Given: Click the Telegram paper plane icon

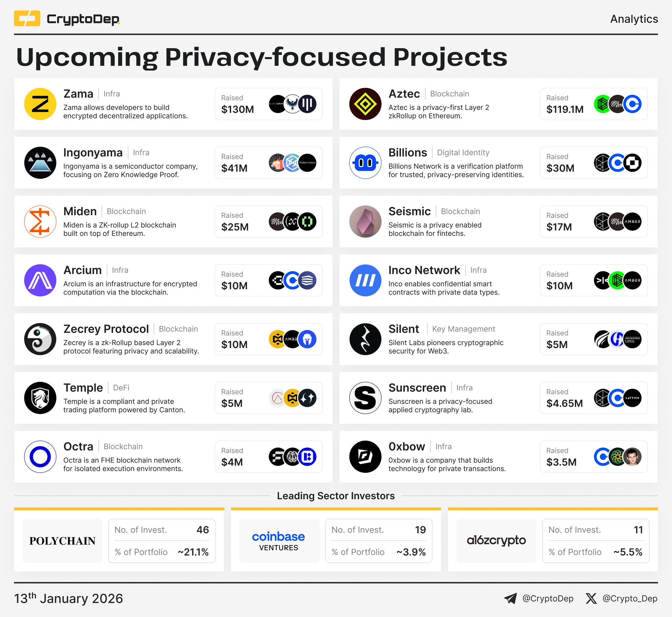Looking at the screenshot, I should tap(510, 598).
